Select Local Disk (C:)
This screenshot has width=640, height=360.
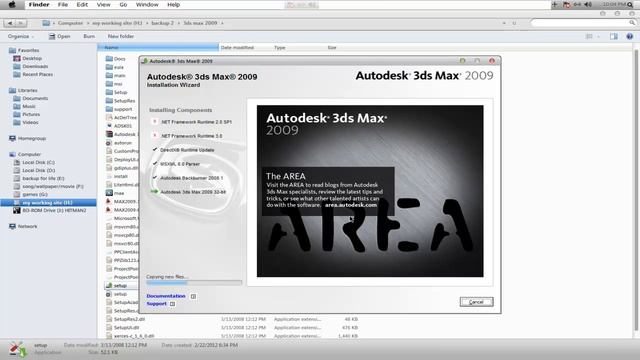(x=34, y=162)
